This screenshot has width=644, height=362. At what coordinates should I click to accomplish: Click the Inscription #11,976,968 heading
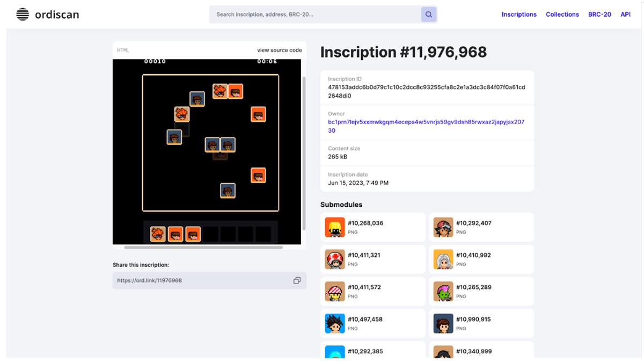click(404, 52)
